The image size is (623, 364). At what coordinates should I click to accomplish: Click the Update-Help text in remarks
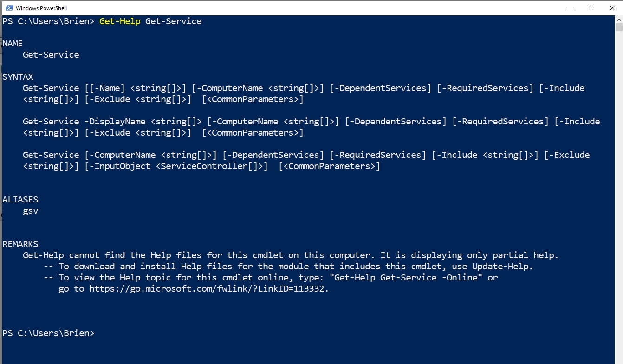point(500,266)
